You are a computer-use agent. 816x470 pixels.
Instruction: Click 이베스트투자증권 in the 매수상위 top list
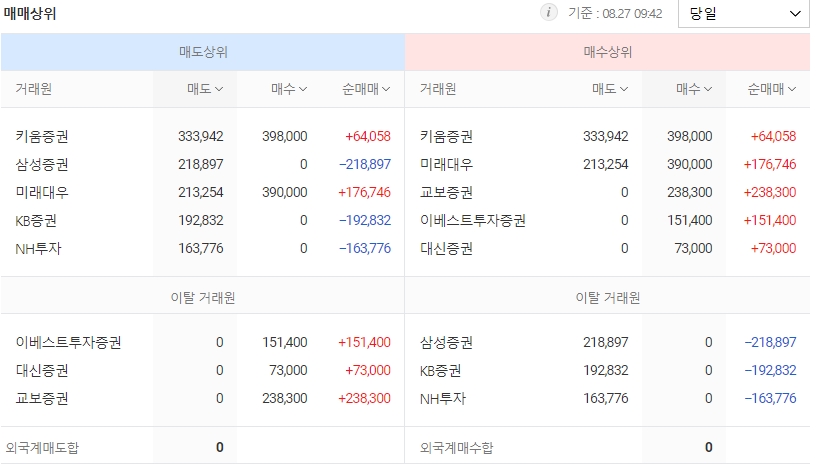[x=473, y=221]
